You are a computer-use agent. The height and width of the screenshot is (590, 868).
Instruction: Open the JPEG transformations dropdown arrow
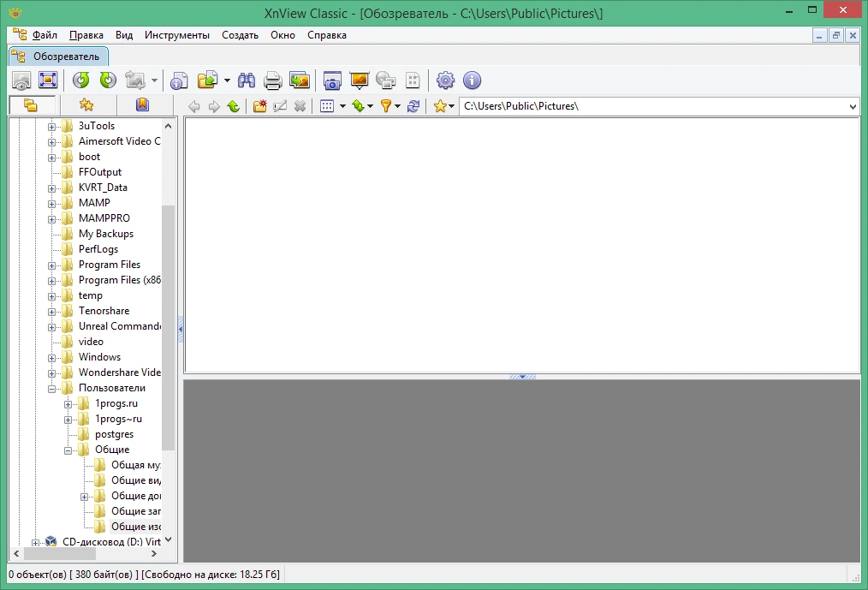(x=154, y=80)
